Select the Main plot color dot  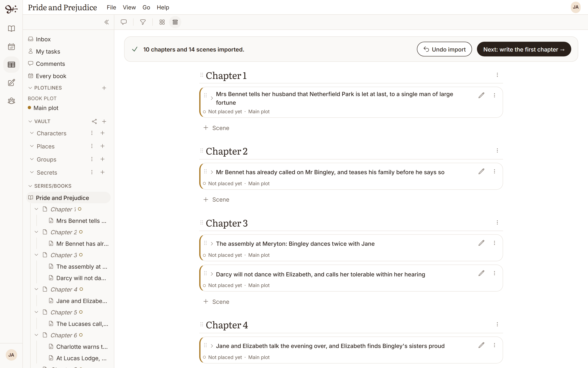click(29, 108)
